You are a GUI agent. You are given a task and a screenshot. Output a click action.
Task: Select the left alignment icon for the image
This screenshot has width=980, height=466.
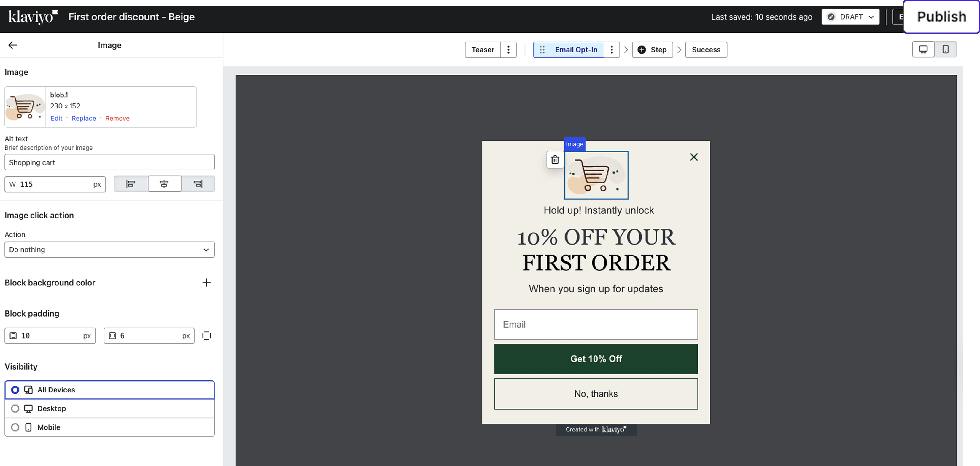(131, 184)
